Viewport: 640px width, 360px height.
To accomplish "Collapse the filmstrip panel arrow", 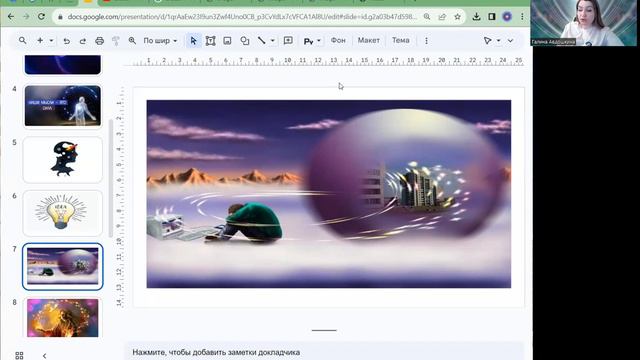I will (44, 356).
